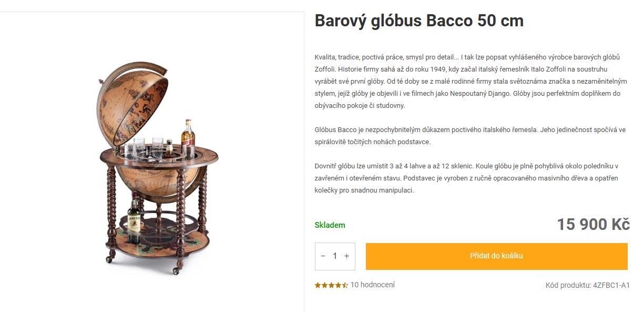
Task: Click the 15 900 Kč price
Action: pyautogui.click(x=593, y=225)
